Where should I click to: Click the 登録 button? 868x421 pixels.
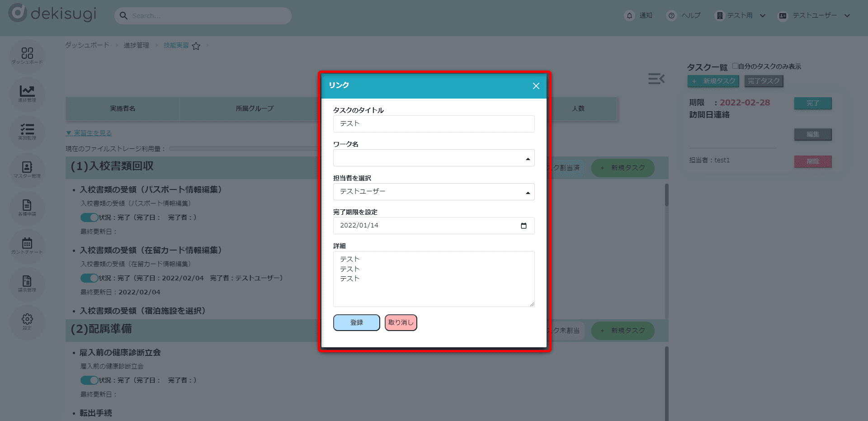pyautogui.click(x=356, y=322)
